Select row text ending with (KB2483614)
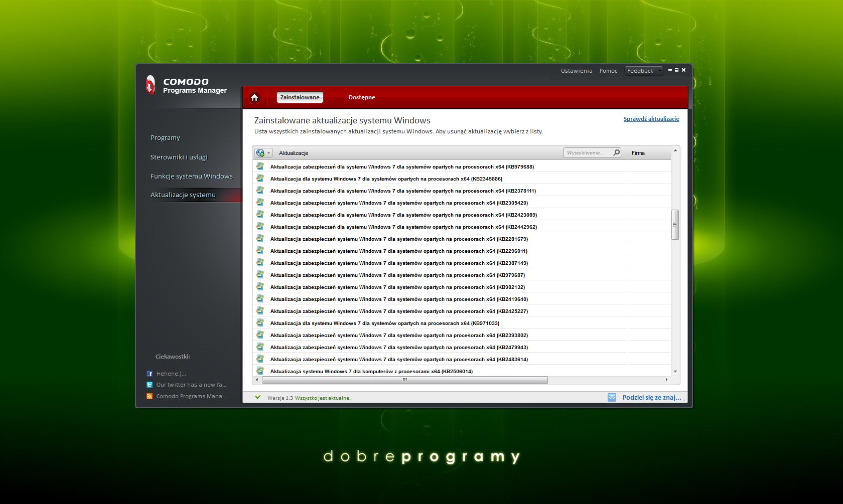The width and height of the screenshot is (843, 504). tap(399, 359)
